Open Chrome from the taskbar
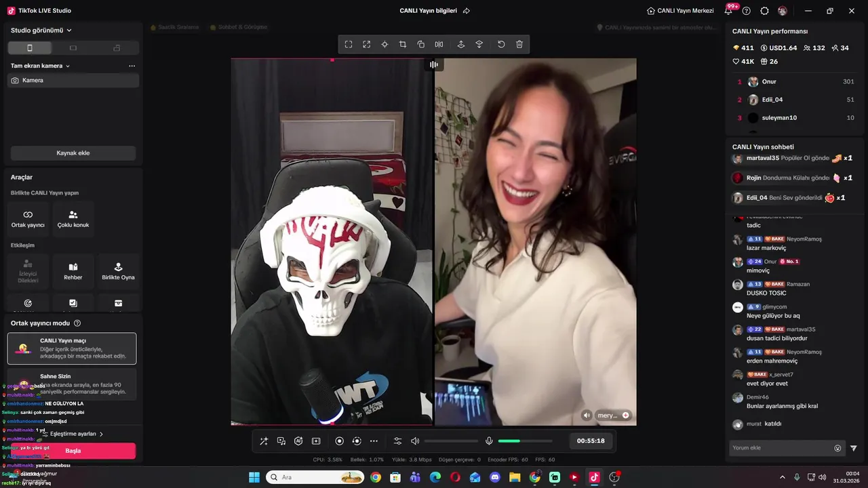This screenshot has width=868, height=488. pyautogui.click(x=376, y=477)
